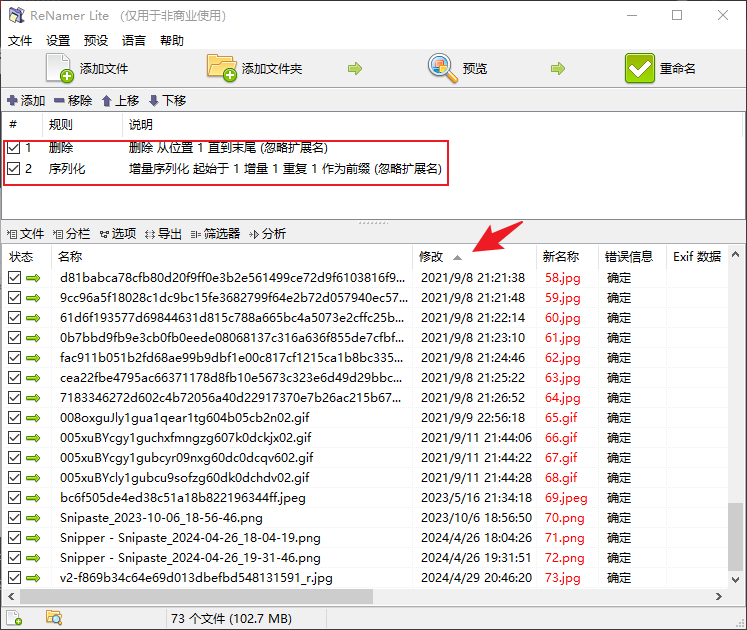Uncheck the 删除 (Delete) rule checkbox

pos(14,148)
